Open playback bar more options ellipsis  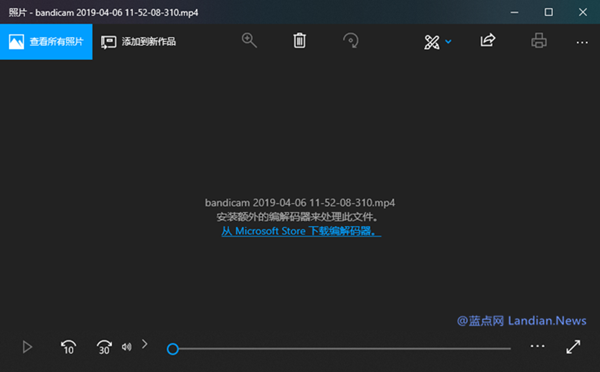coord(537,346)
